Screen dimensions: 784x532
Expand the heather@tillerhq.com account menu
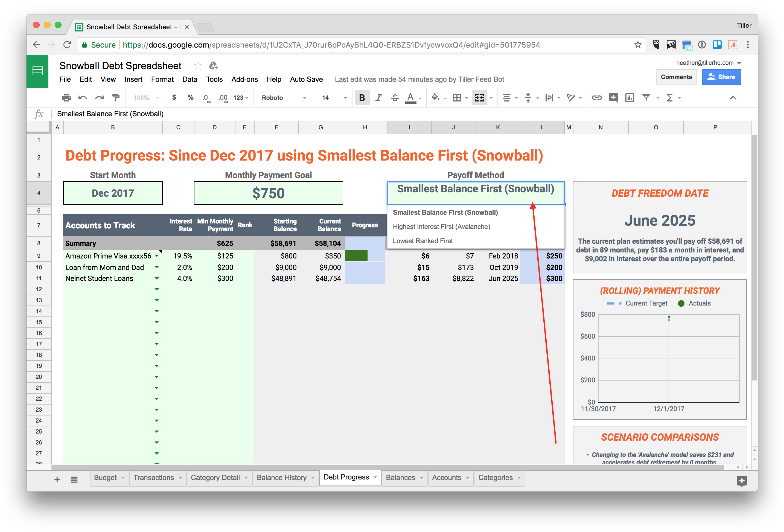tap(709, 63)
